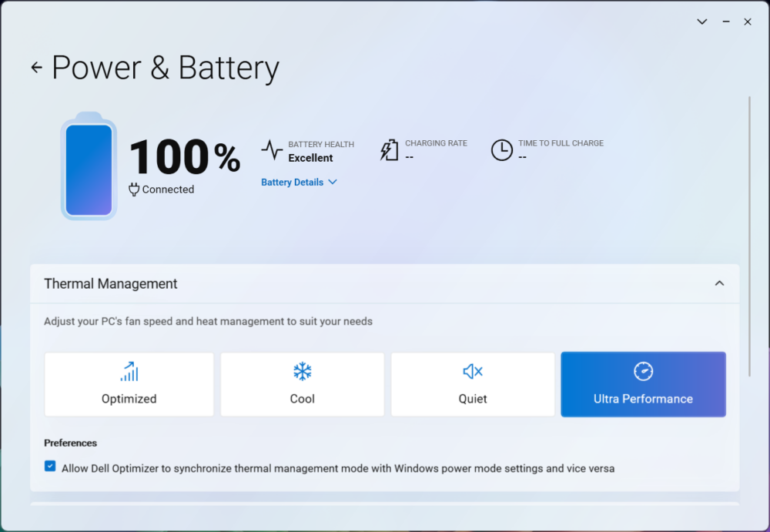
Task: Click the Cool snowflake icon
Action: tap(303, 371)
